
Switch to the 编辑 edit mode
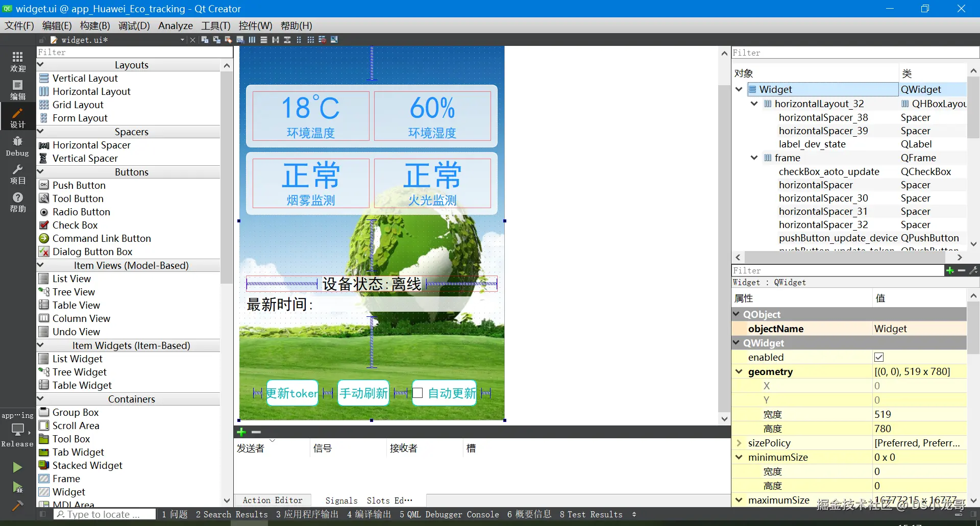click(17, 90)
